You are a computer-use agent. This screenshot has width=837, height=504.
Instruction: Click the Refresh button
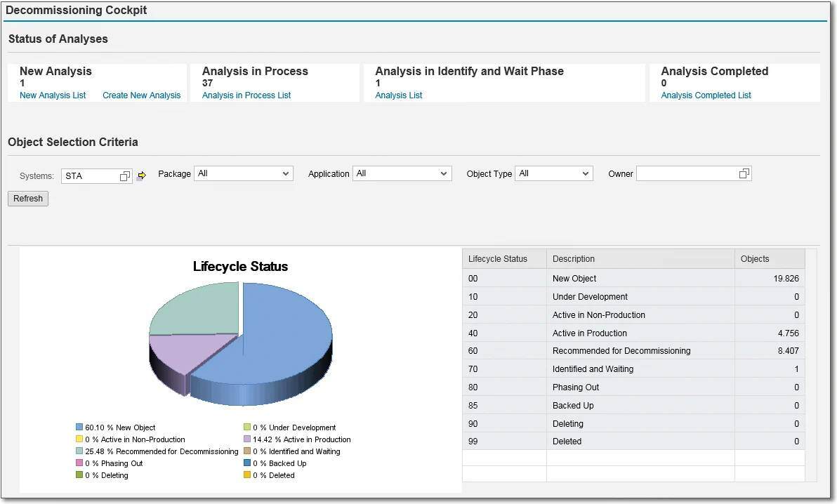coord(27,198)
